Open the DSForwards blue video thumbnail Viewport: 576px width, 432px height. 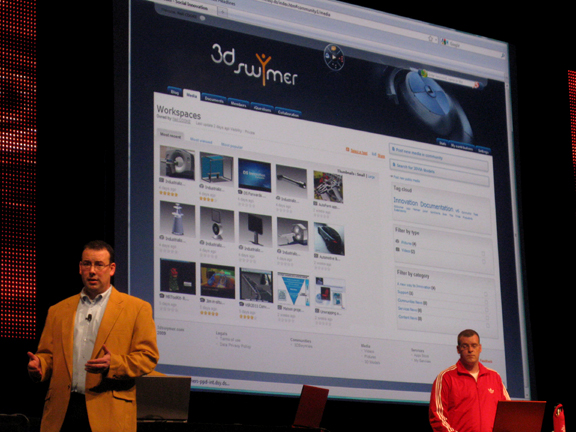coord(255,175)
